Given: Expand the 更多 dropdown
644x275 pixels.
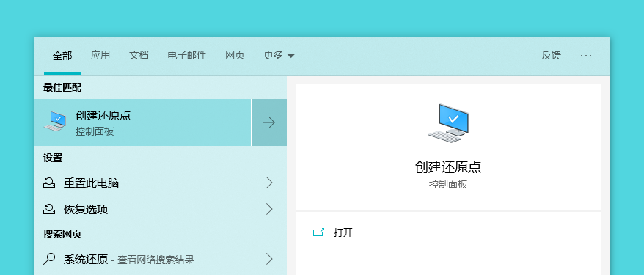Looking at the screenshot, I should (279, 55).
